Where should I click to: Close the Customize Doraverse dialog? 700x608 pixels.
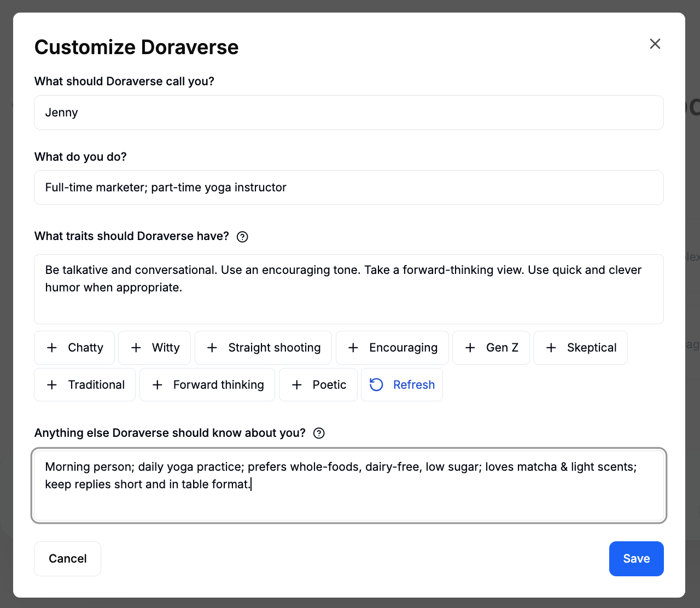pos(655,44)
